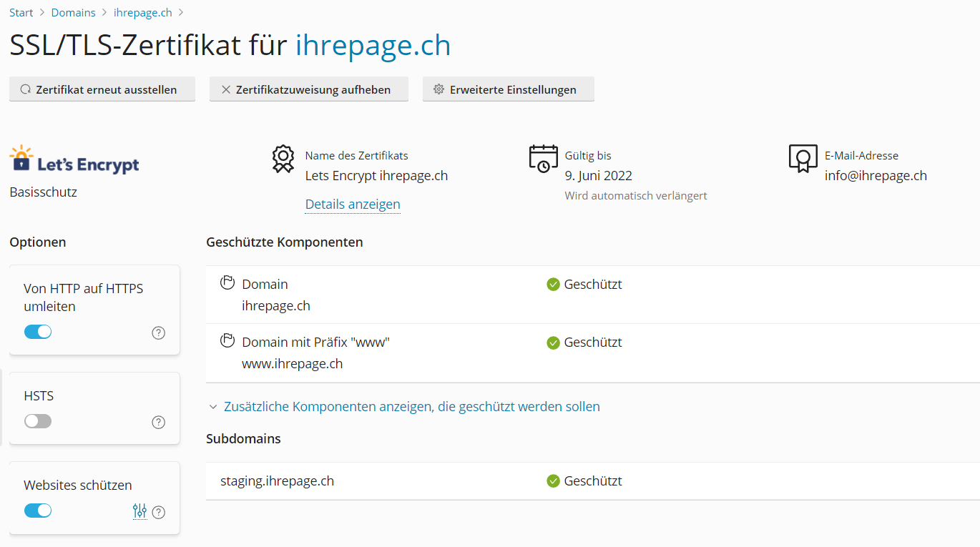Open the Websites schützen settings sliders icon
This screenshot has width=980, height=547.
(x=139, y=511)
